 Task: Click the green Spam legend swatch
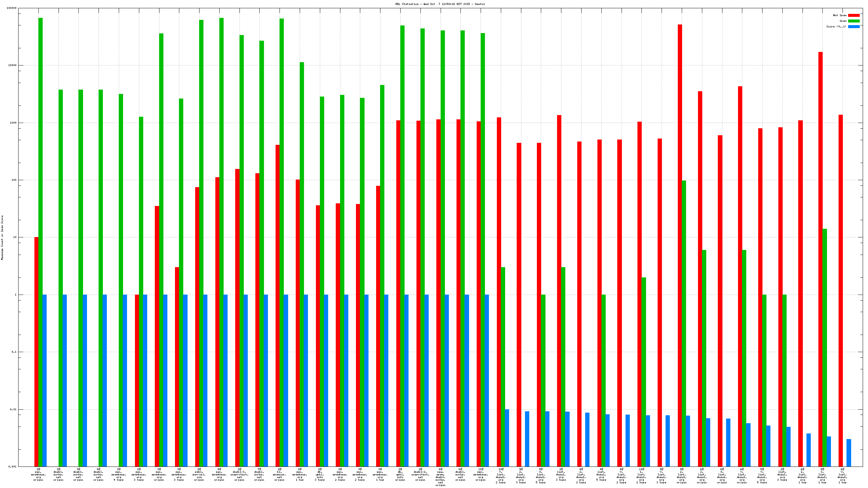(853, 21)
